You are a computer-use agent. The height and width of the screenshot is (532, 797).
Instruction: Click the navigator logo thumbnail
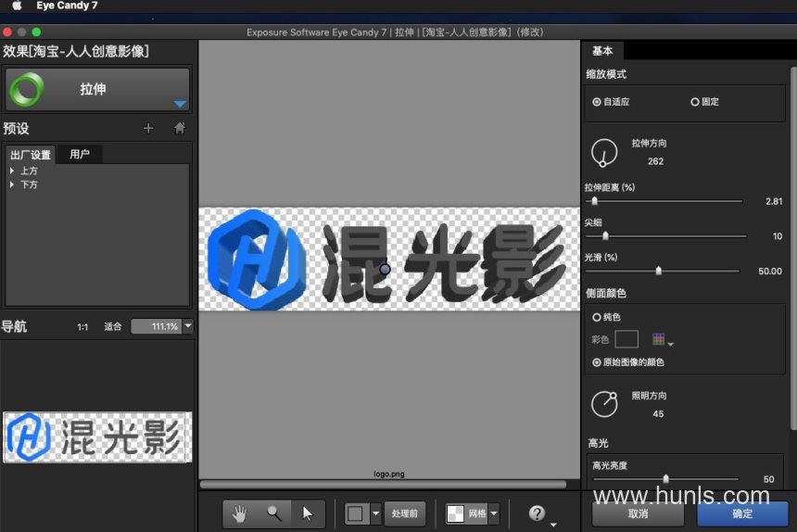pos(97,437)
